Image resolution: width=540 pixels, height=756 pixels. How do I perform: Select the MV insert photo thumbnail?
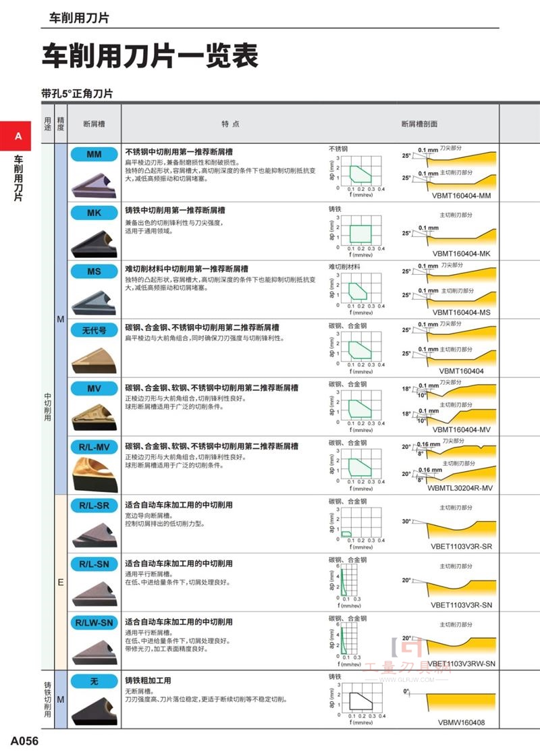(x=94, y=418)
